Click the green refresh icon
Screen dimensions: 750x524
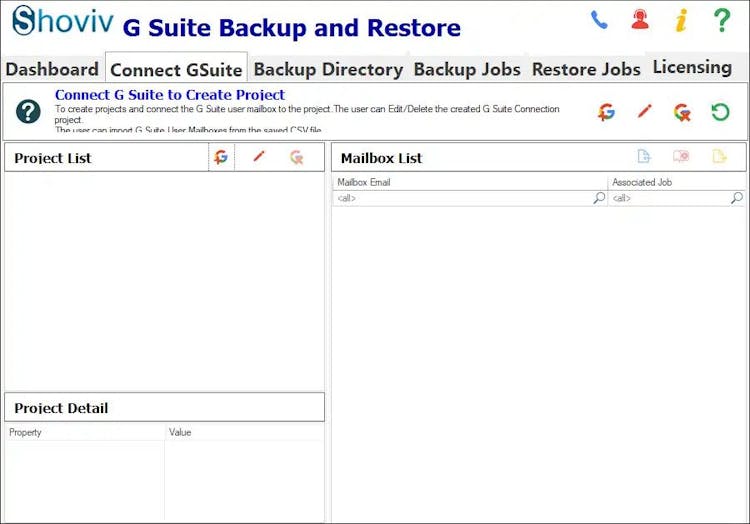point(720,112)
